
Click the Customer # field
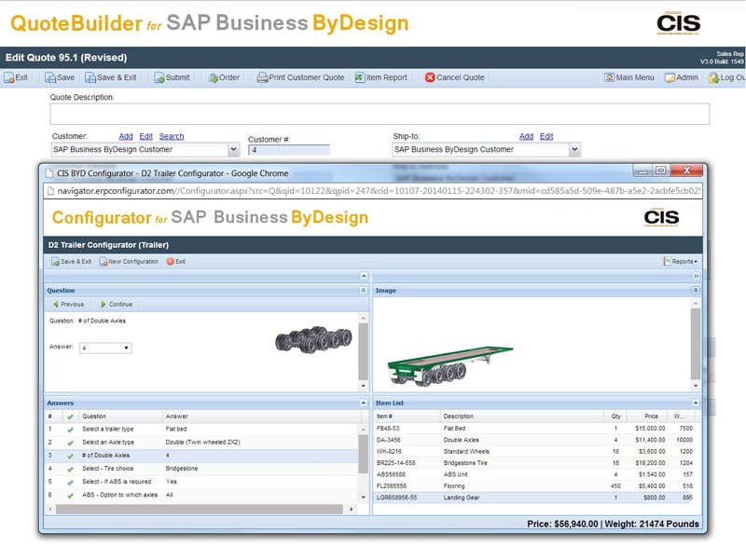coord(289,150)
